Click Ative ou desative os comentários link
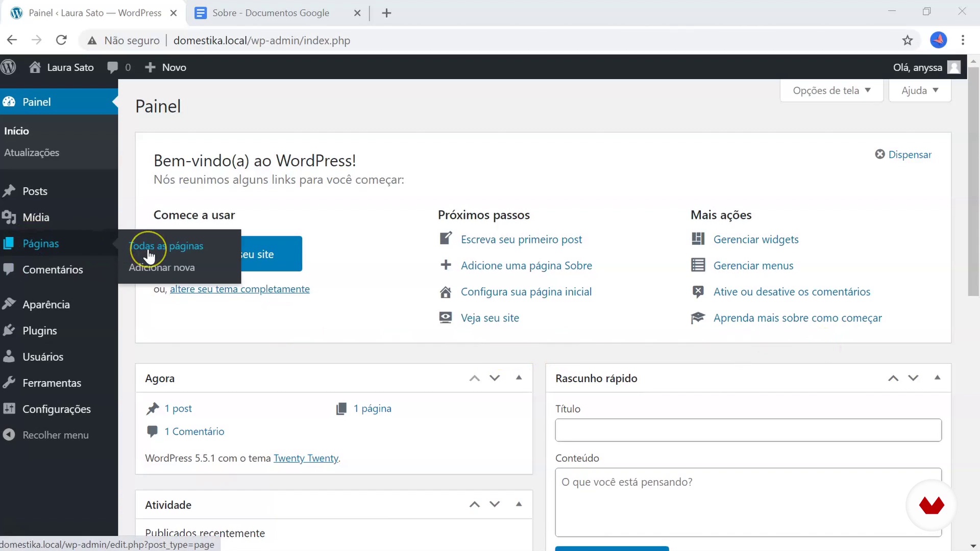Screen dimensions: 980x551 (x=792, y=292)
